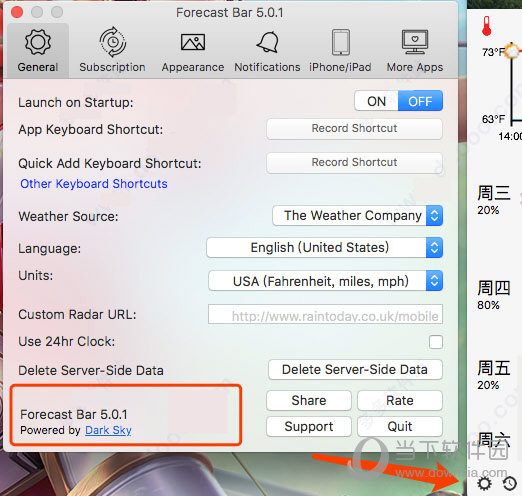Click the settings gear in the weather panel

(x=484, y=483)
